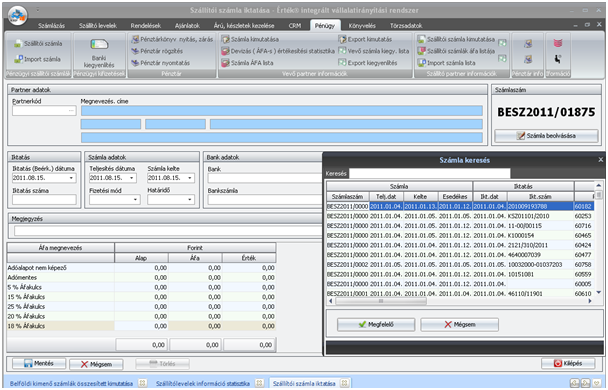Open the Törzsadatok ribbon tab
The width and height of the screenshot is (608, 390).
406,26
